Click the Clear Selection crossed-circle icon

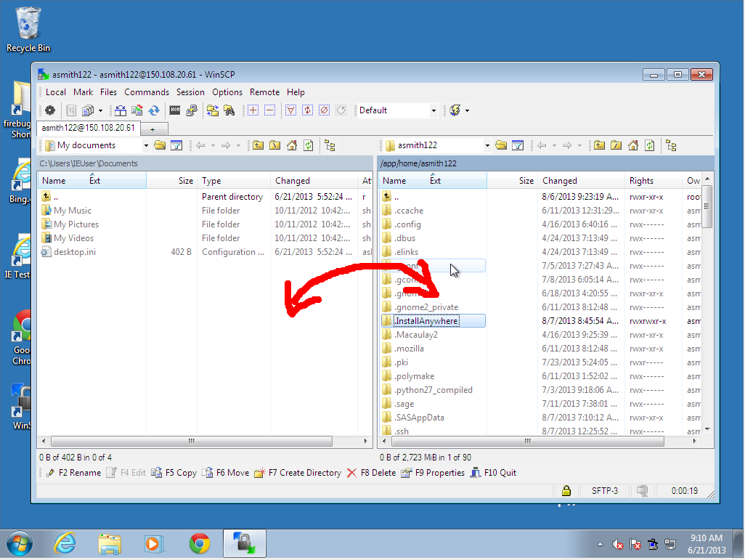[324, 110]
